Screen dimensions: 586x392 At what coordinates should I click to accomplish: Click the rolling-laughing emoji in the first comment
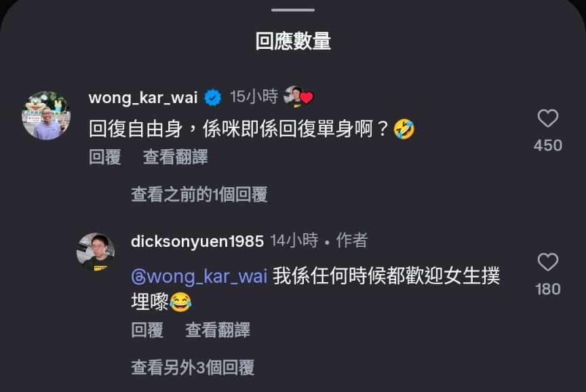(x=404, y=130)
